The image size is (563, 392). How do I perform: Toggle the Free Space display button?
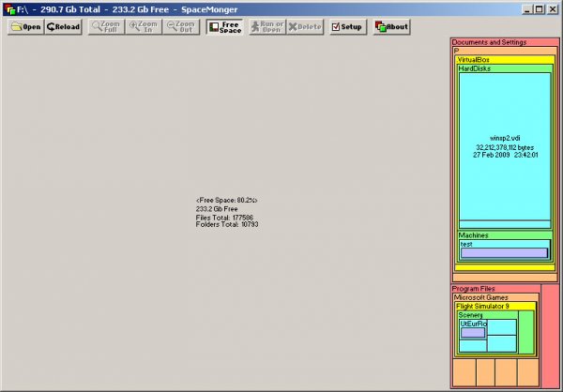pos(225,27)
